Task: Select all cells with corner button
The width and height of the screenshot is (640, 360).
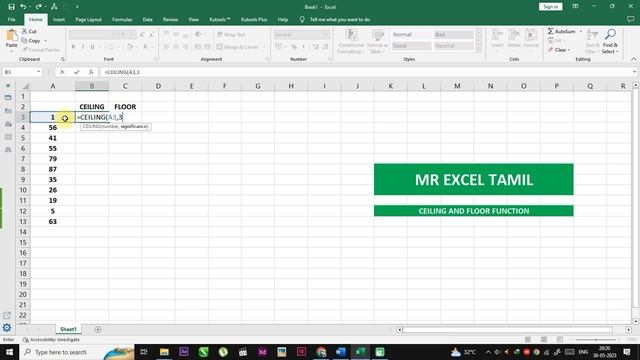Action: coord(25,86)
